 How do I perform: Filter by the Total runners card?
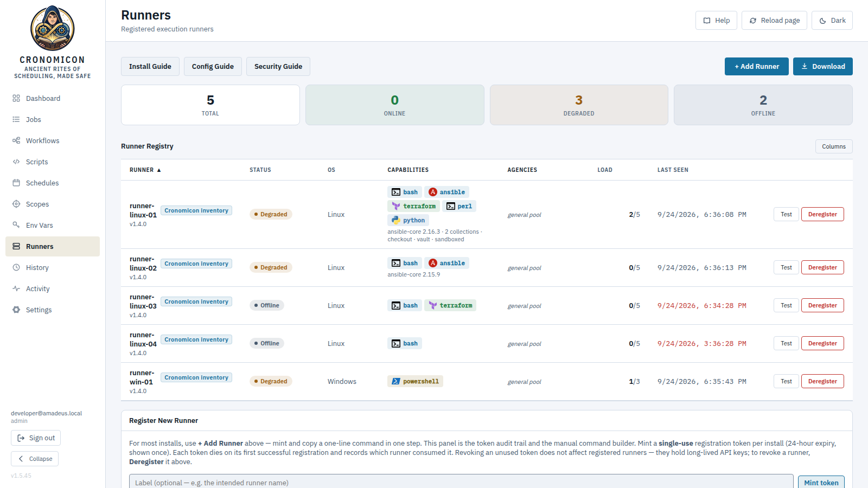tap(210, 105)
